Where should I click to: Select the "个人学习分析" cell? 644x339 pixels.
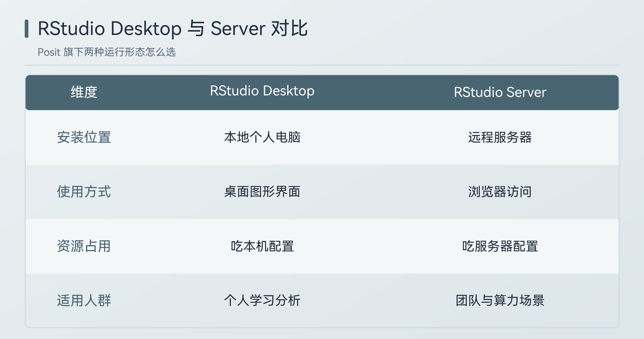tap(262, 301)
